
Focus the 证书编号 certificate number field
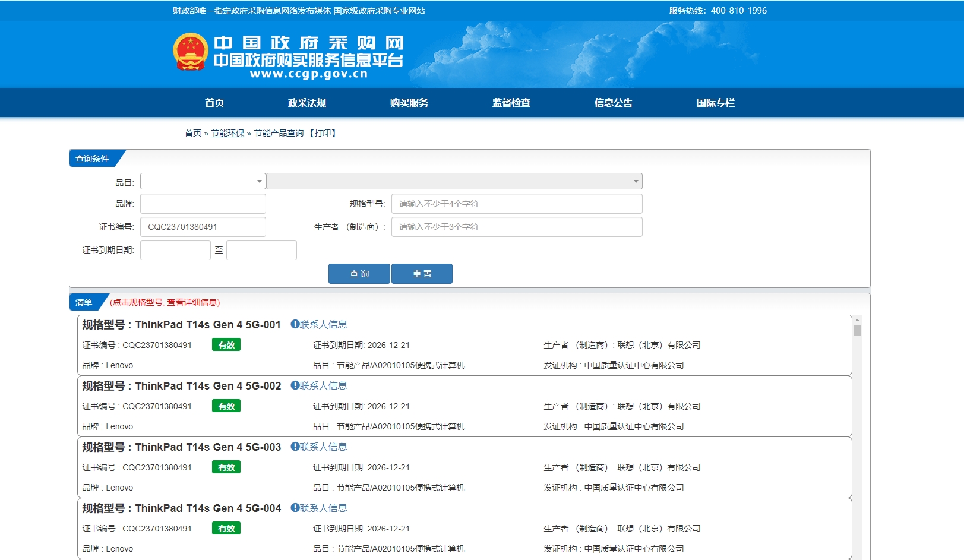click(203, 227)
